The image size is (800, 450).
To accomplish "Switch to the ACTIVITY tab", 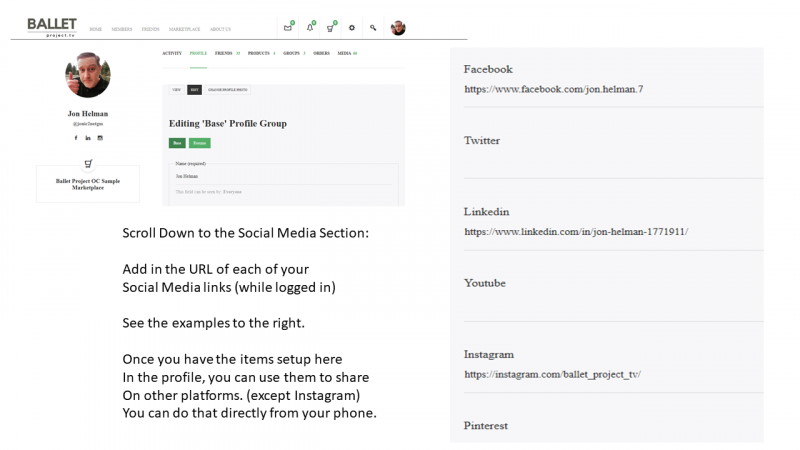I will pos(172,53).
